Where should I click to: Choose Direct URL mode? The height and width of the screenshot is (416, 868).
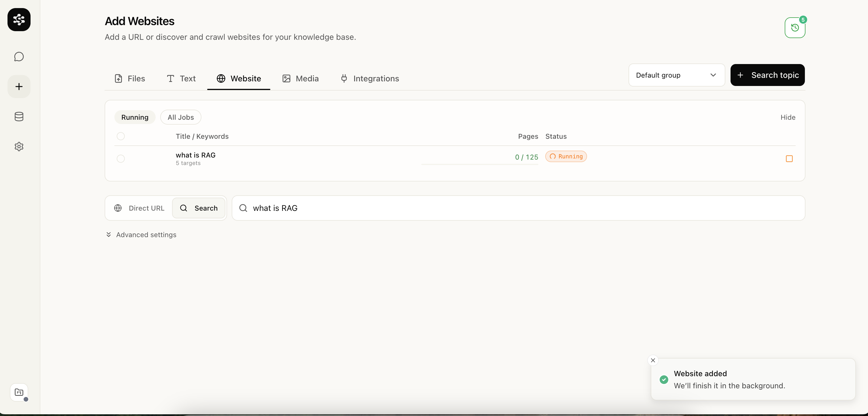pos(139,208)
